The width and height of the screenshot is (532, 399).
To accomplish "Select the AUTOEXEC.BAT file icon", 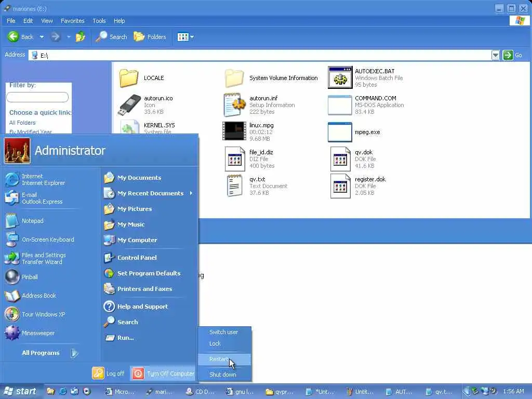I will 340,78.
